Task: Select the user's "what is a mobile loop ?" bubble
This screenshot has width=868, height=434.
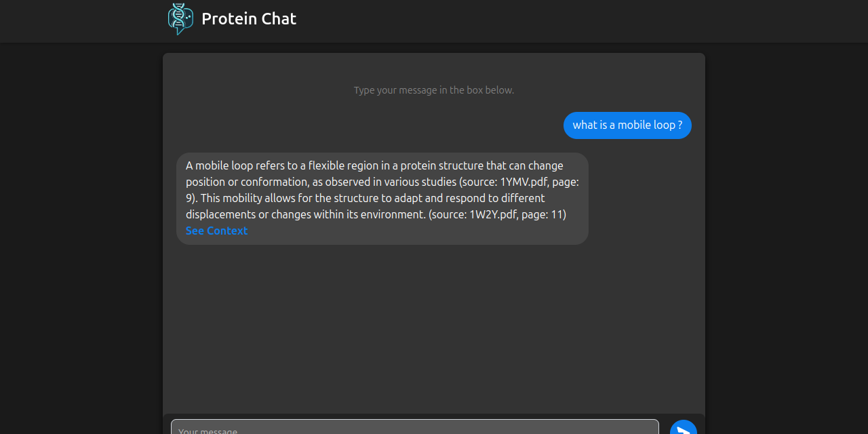Action: (x=627, y=125)
